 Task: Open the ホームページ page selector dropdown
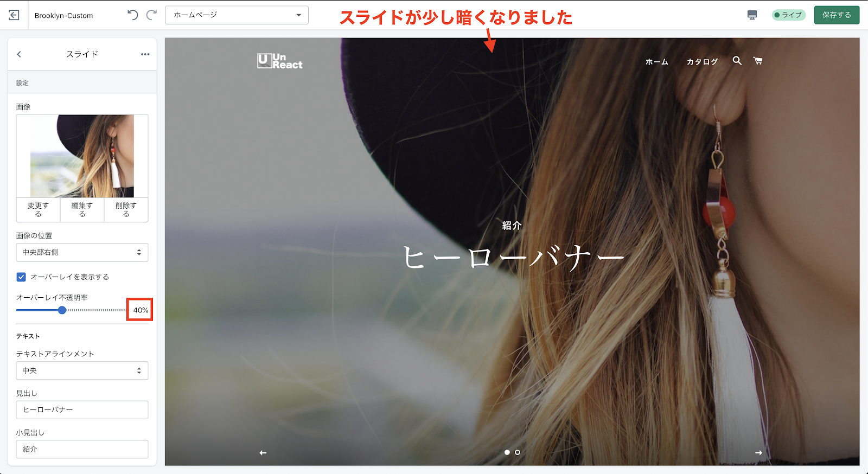pyautogui.click(x=237, y=15)
